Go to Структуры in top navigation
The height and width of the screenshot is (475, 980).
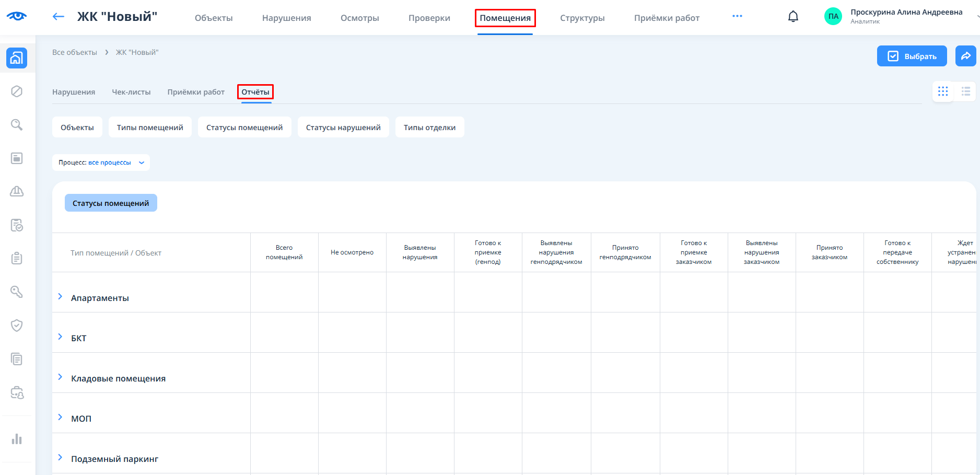582,18
